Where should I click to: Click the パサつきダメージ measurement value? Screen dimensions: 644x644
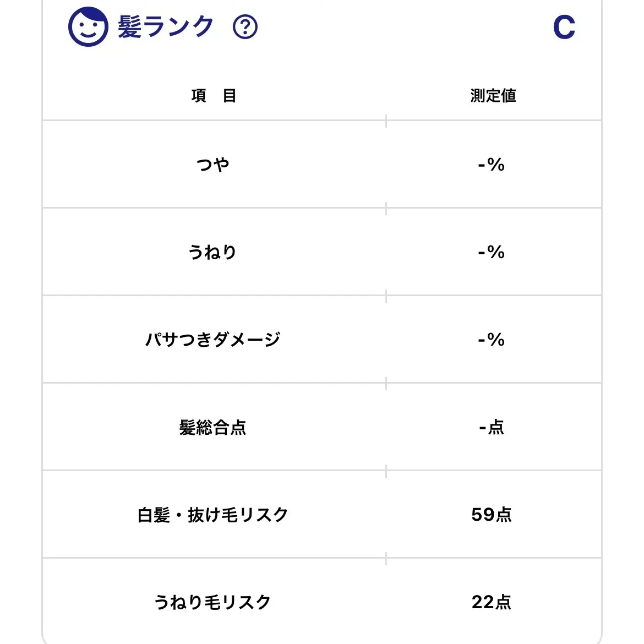(492, 340)
